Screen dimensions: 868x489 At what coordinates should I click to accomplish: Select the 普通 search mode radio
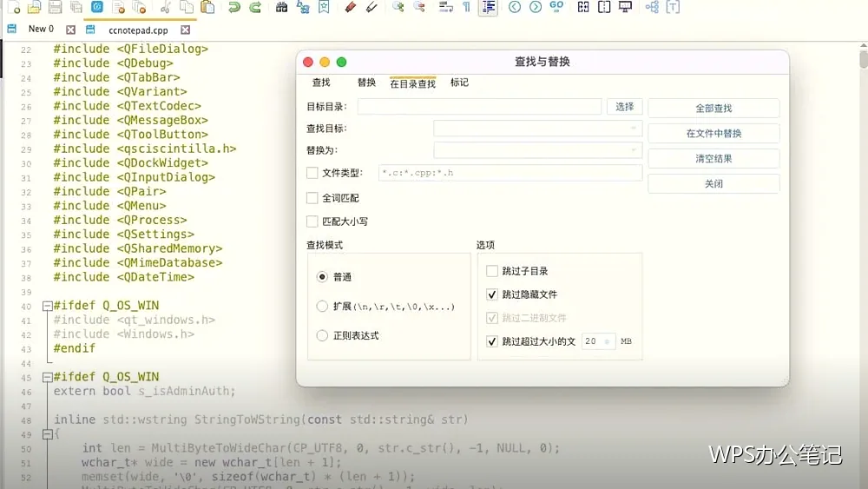(322, 277)
